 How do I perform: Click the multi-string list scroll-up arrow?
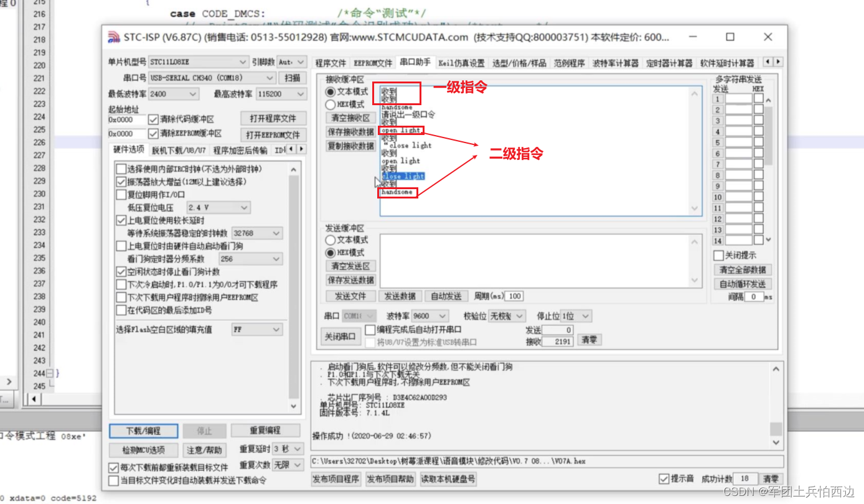point(768,101)
